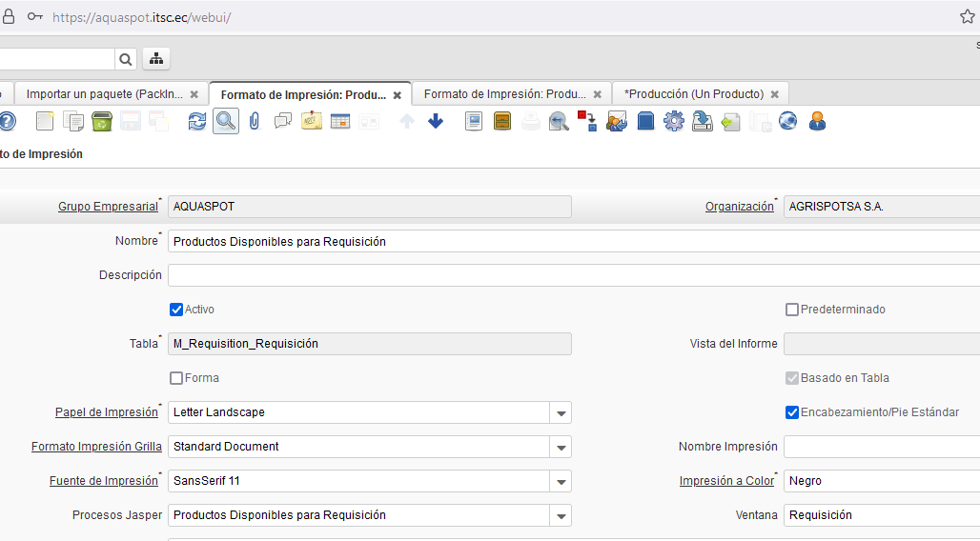The image size is (980, 541).
Task: Expand the Papel de Impresión dropdown
Action: tap(561, 413)
